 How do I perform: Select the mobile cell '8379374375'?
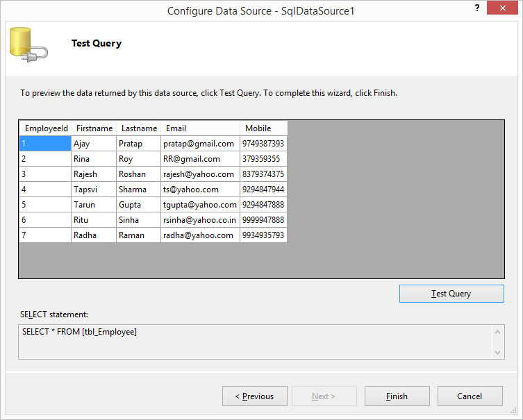(x=263, y=174)
